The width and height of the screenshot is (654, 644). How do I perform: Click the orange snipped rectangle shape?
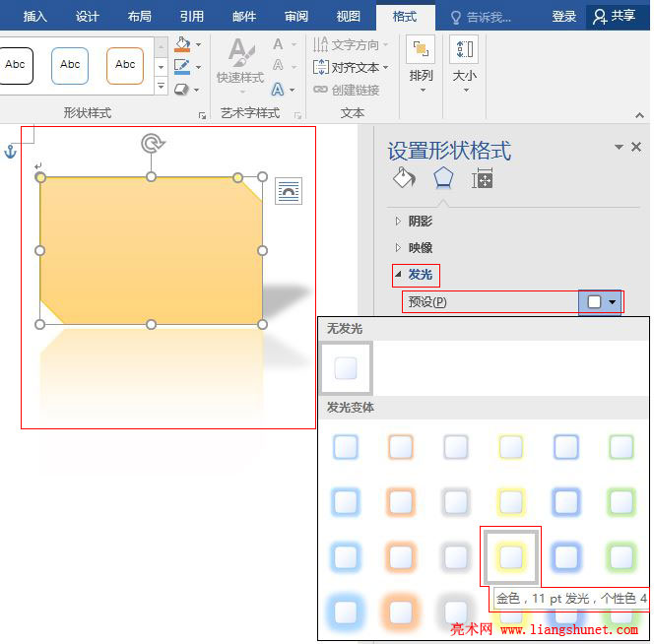point(151,251)
